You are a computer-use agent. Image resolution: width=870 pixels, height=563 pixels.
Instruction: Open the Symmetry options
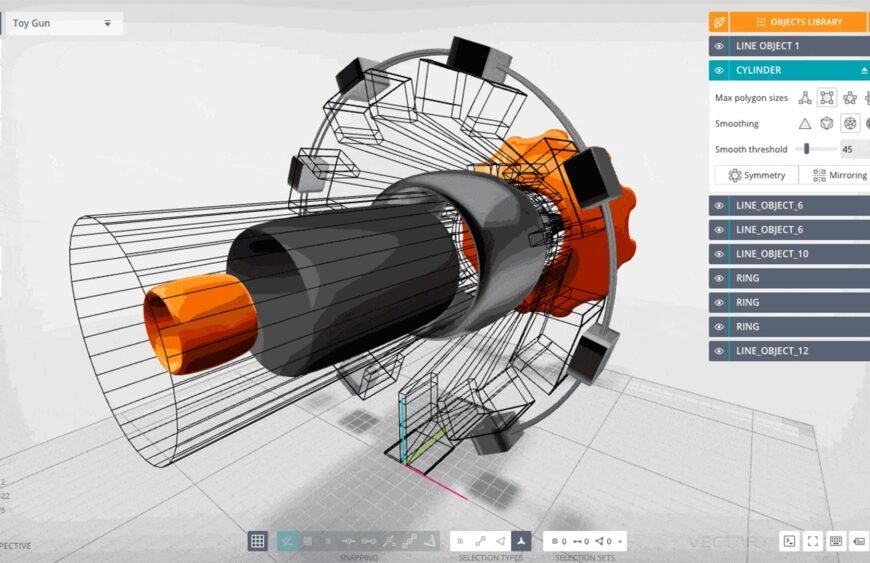click(x=756, y=175)
